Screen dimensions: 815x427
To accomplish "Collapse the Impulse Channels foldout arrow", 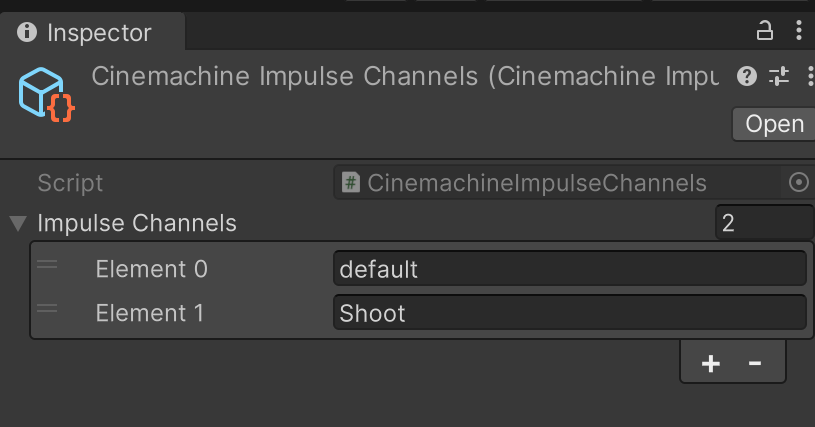I will pyautogui.click(x=17, y=223).
